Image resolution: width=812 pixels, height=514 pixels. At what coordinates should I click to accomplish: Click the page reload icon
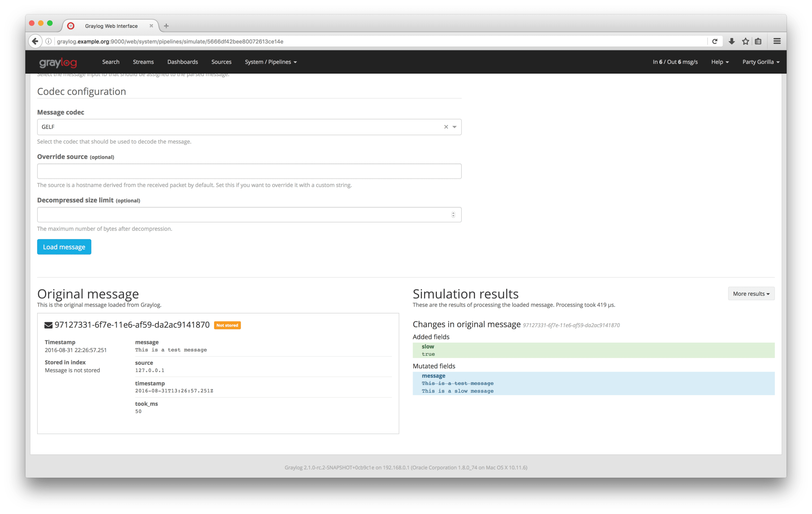715,41
